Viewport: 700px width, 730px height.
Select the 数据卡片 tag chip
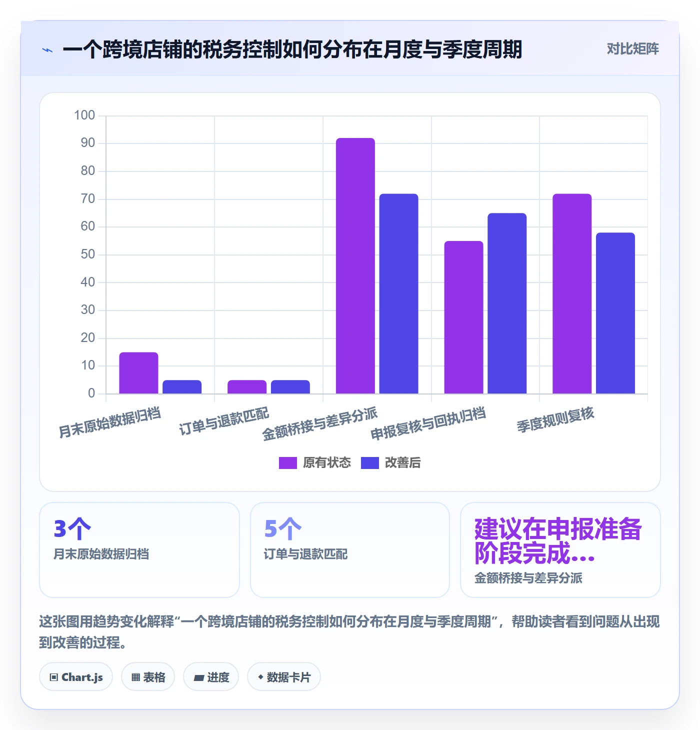click(284, 677)
